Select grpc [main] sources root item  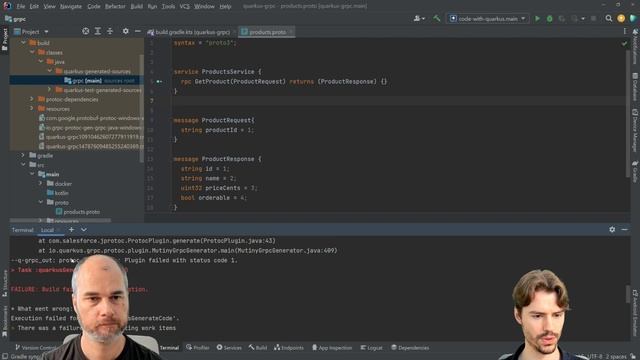pos(76,80)
